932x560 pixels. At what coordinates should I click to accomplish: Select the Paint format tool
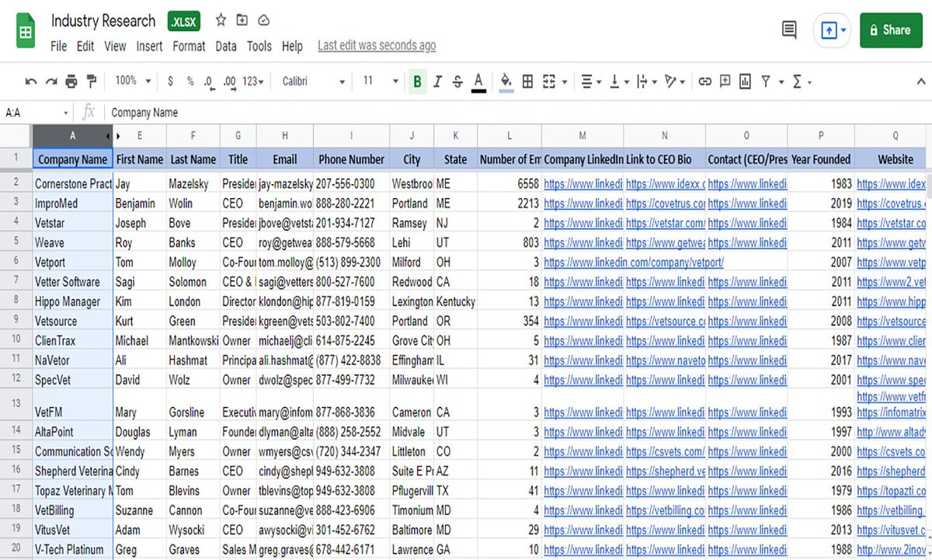tap(92, 81)
